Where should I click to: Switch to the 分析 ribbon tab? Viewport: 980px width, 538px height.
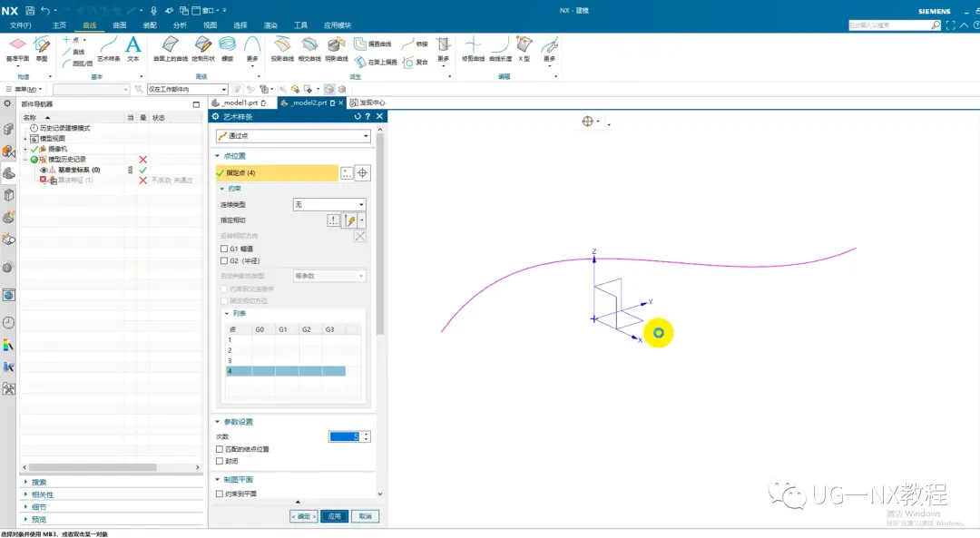tap(180, 25)
